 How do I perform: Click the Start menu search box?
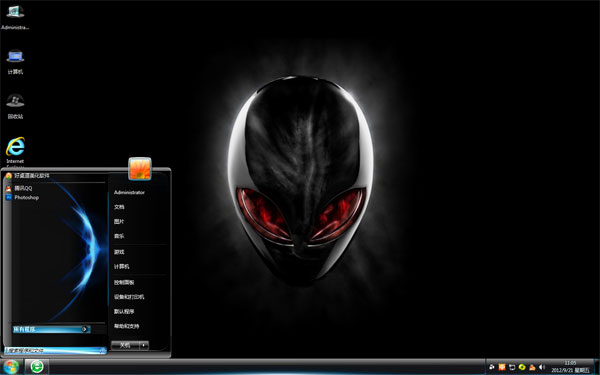(55, 350)
